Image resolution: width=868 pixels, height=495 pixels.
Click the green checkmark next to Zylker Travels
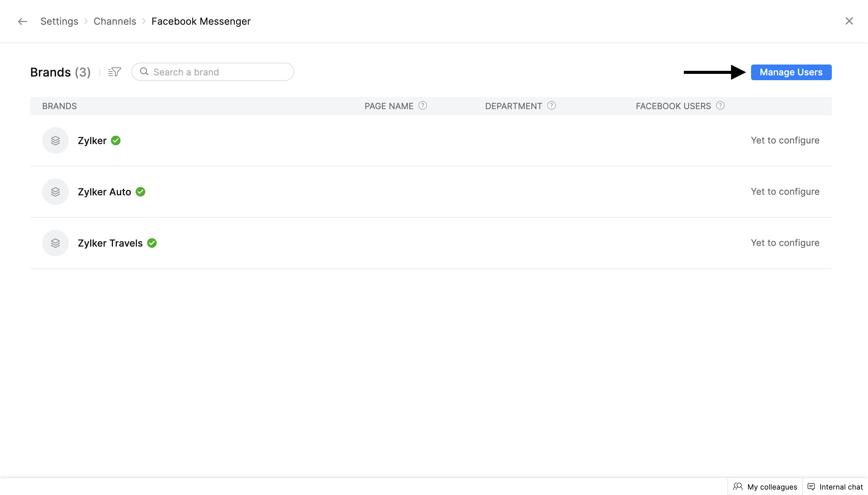click(152, 243)
